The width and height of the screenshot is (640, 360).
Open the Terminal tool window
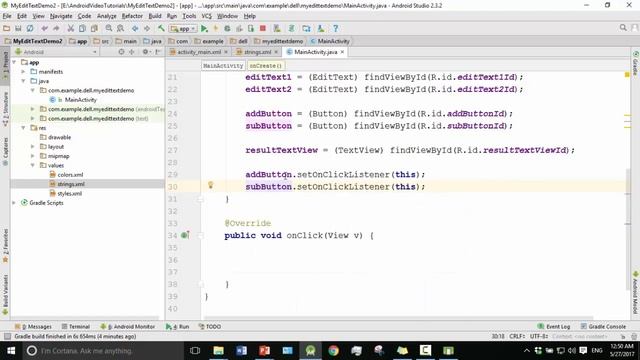(x=76, y=327)
